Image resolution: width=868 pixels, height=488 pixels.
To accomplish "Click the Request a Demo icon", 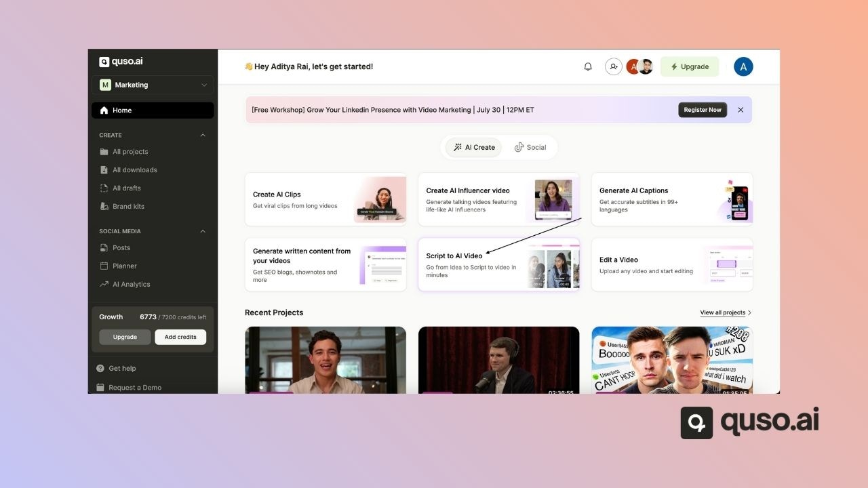I will [100, 388].
